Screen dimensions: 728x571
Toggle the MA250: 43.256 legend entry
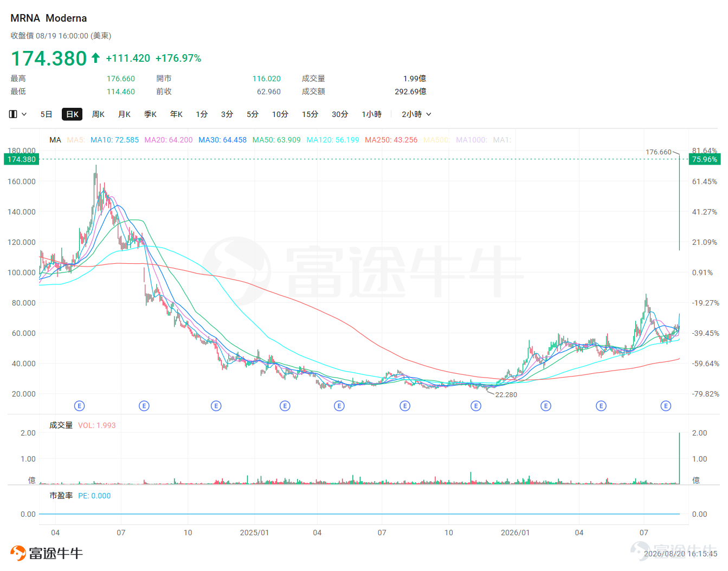tap(391, 140)
